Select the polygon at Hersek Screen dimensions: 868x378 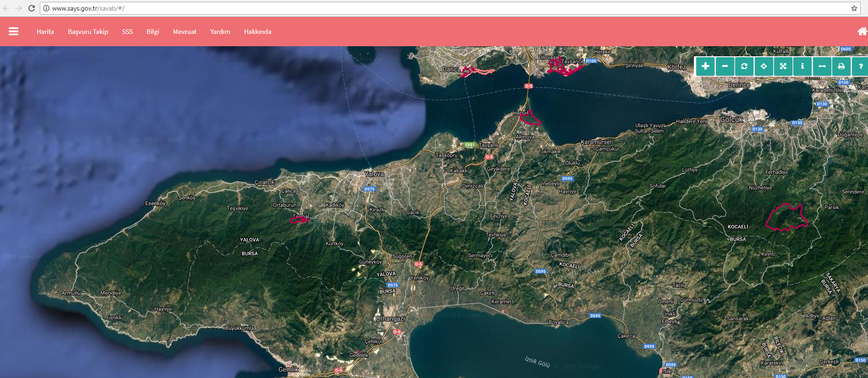pyautogui.click(x=530, y=119)
